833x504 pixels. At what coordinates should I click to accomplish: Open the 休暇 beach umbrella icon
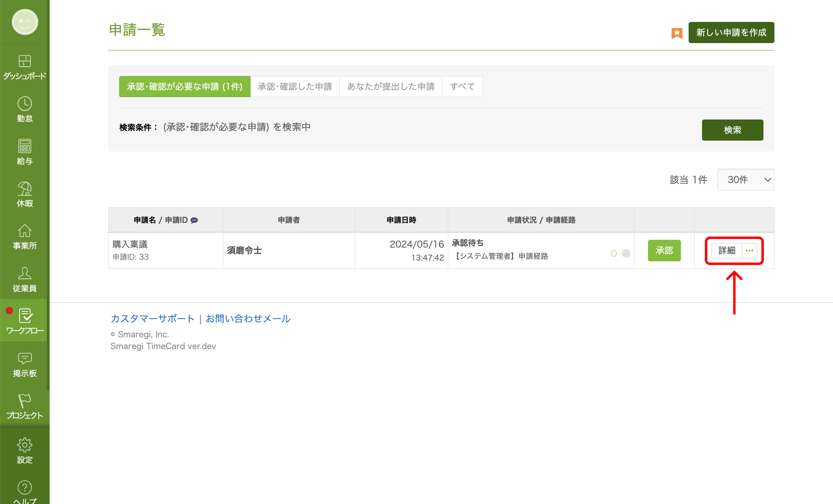click(25, 188)
